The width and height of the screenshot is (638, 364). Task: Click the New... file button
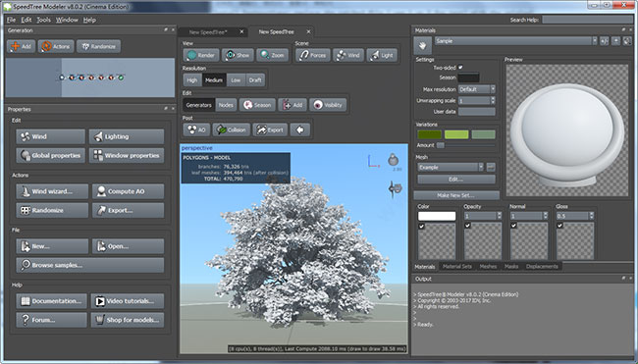click(52, 246)
